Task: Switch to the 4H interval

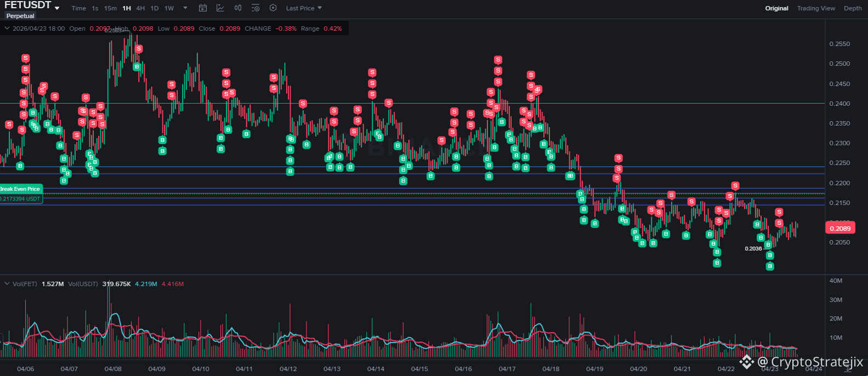Action: pyautogui.click(x=141, y=8)
